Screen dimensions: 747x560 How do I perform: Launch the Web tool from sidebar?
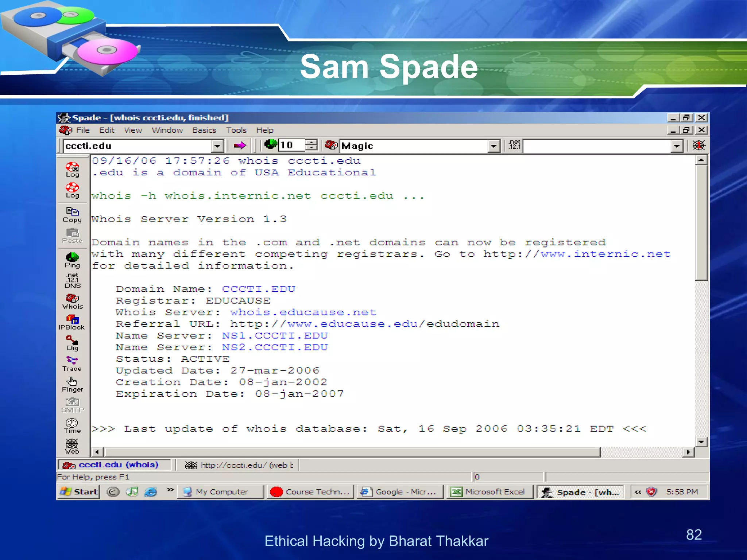(72, 446)
